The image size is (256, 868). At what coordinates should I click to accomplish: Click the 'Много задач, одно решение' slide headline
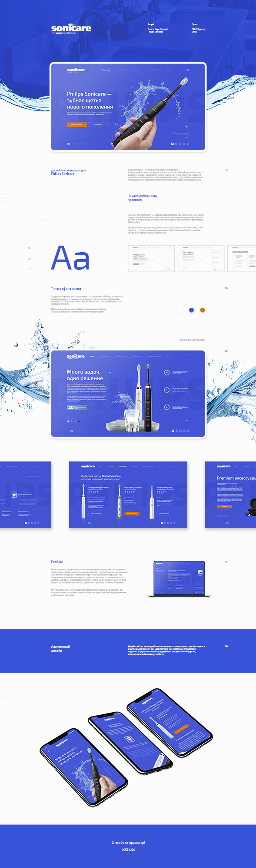click(x=85, y=375)
